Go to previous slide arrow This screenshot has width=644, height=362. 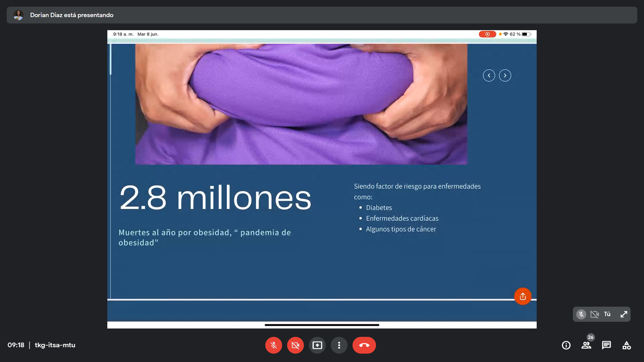489,75
